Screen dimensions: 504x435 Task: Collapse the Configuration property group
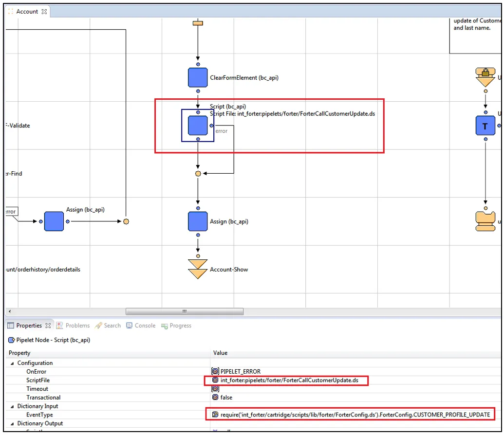pyautogui.click(x=12, y=363)
